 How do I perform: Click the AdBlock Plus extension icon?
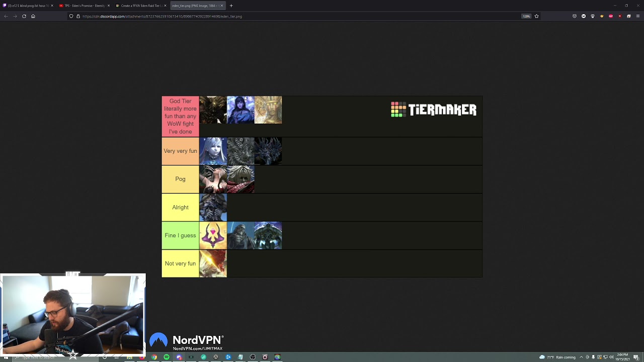point(611,16)
